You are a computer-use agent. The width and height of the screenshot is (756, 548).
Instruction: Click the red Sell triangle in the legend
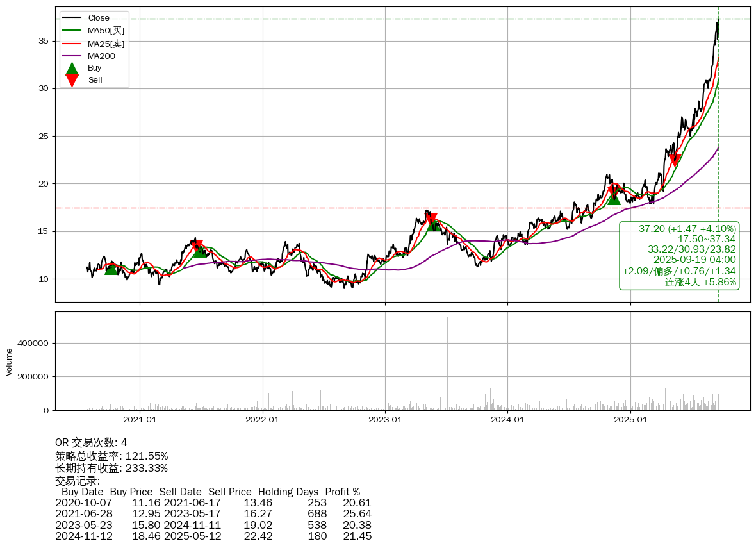[72, 79]
